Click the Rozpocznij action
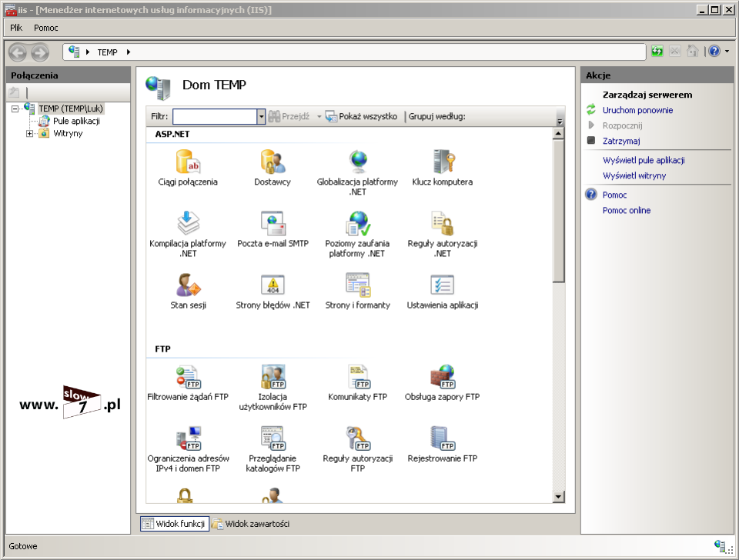The height and width of the screenshot is (560, 739). tap(622, 125)
